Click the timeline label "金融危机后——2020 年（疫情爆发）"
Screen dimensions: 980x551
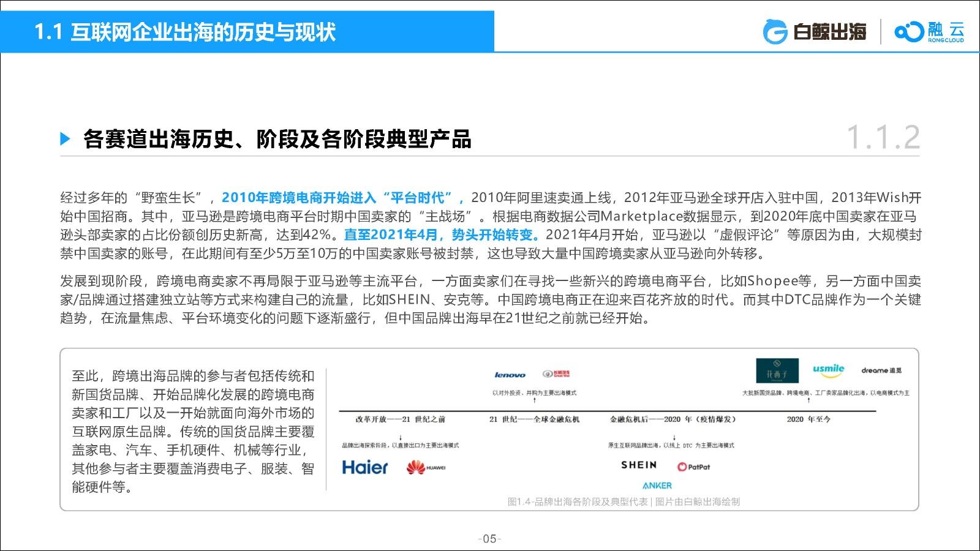pyautogui.click(x=673, y=419)
